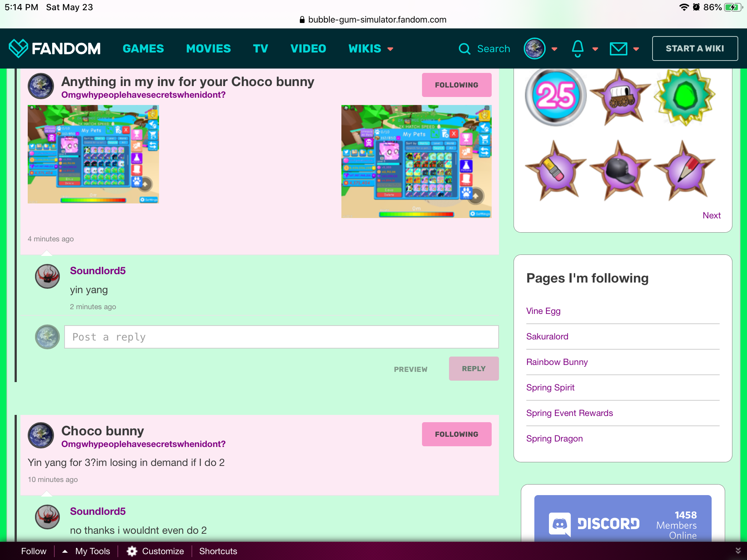Select TV from top navigation menu
Viewport: 747px width, 560px height.
coord(260,48)
